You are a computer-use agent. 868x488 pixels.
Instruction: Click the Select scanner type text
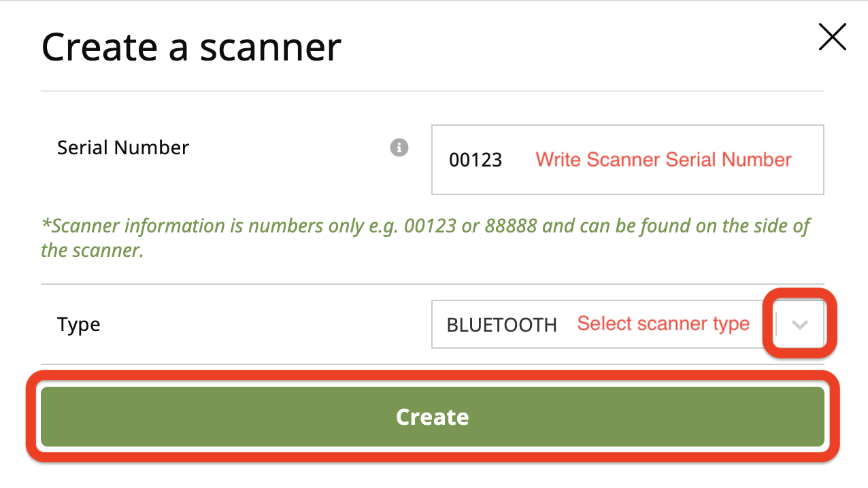[663, 324]
